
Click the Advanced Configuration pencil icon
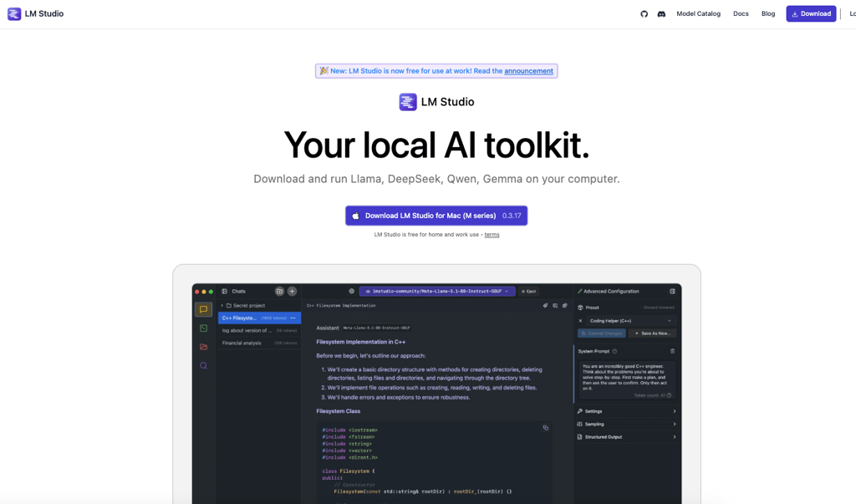pyautogui.click(x=580, y=292)
